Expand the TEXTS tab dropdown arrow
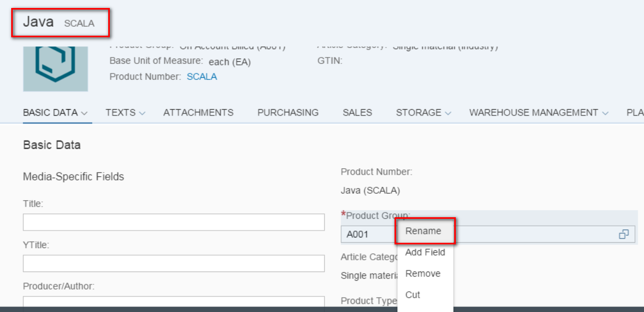The width and height of the screenshot is (644, 312). click(142, 113)
